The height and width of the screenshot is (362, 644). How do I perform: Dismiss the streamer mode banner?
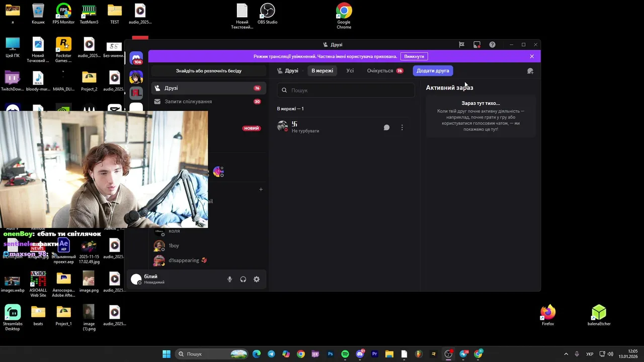[532, 56]
